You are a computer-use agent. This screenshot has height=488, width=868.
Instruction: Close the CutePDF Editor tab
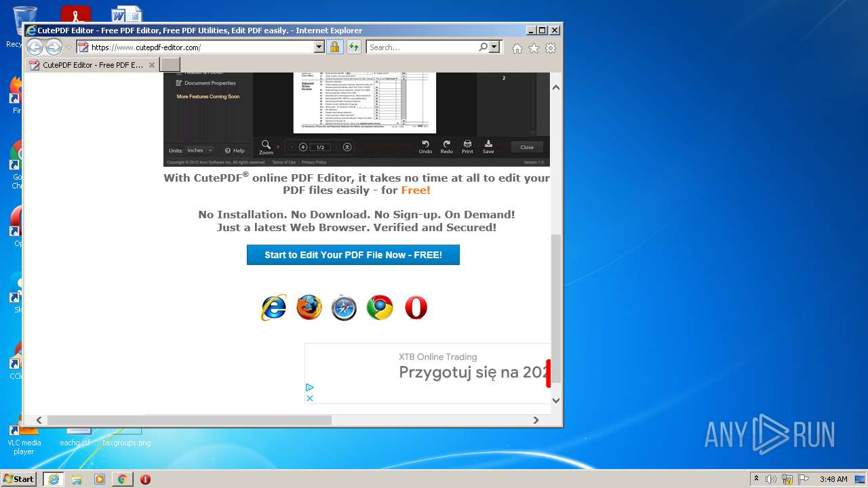(152, 65)
